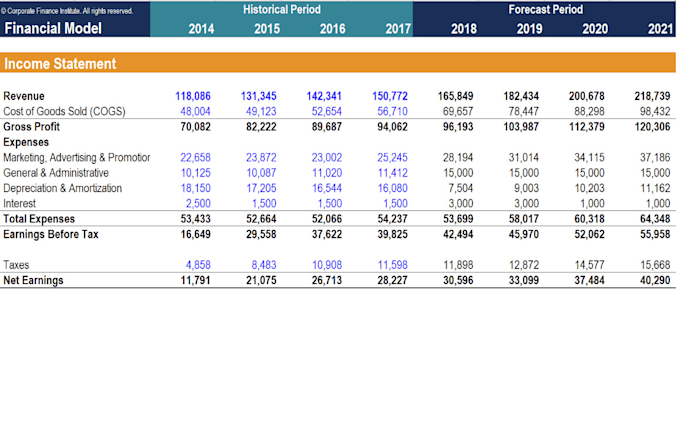Click 2015 revenue value 131,345

coord(259,96)
